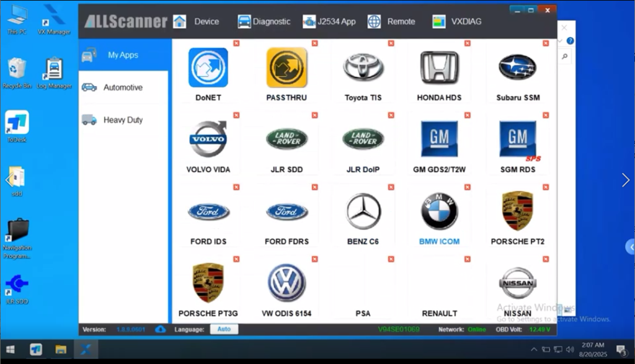Open the J2534 App section
This screenshot has width=635, height=364.
click(329, 20)
